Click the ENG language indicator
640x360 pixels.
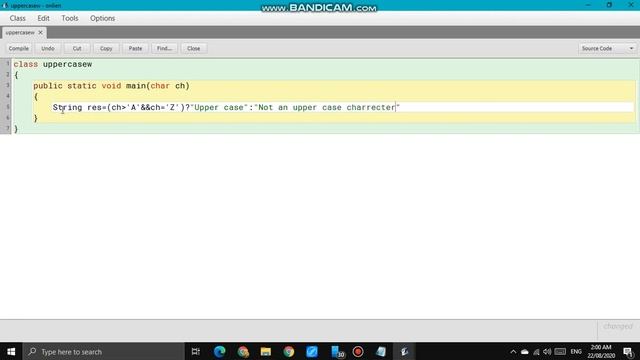pos(576,352)
